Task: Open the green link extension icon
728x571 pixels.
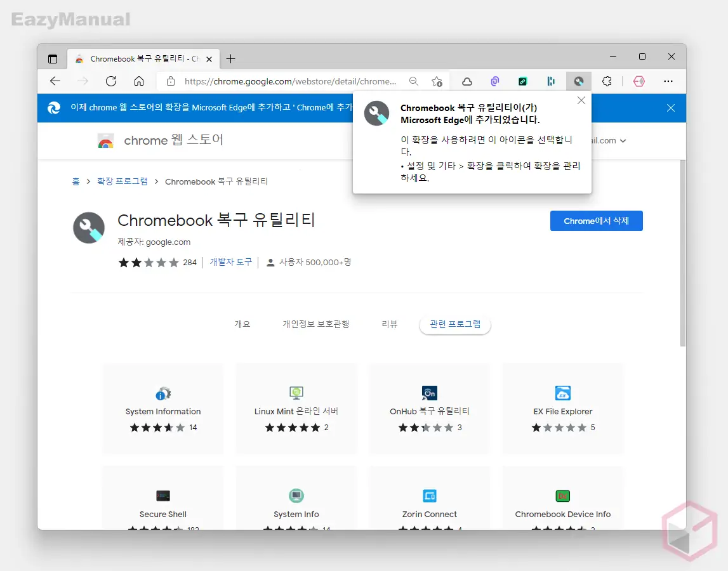Action: tap(523, 81)
